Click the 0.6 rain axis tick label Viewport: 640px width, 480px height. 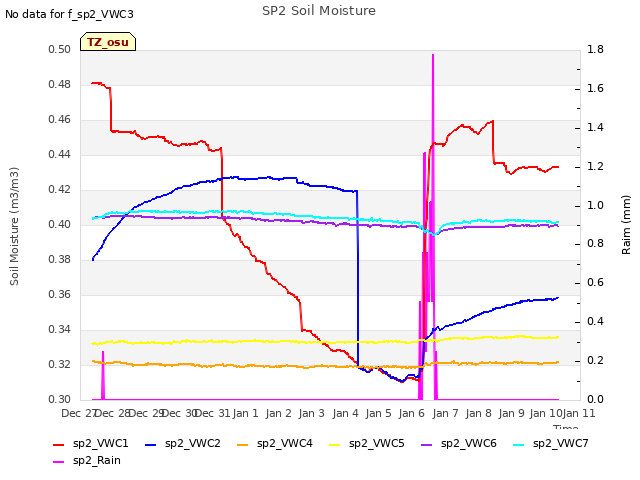click(x=596, y=283)
